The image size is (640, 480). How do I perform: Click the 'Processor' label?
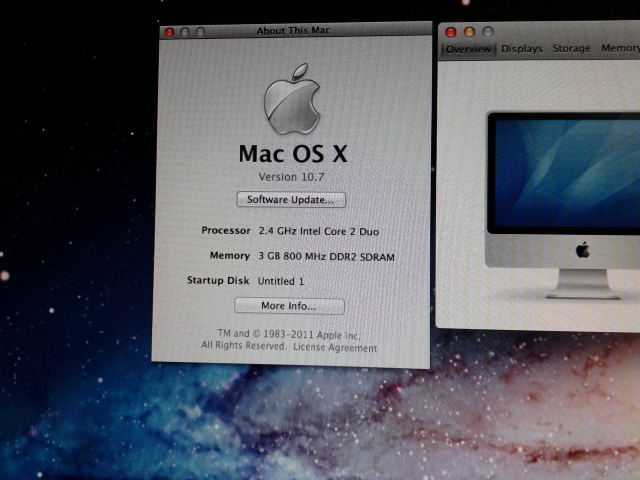226,230
